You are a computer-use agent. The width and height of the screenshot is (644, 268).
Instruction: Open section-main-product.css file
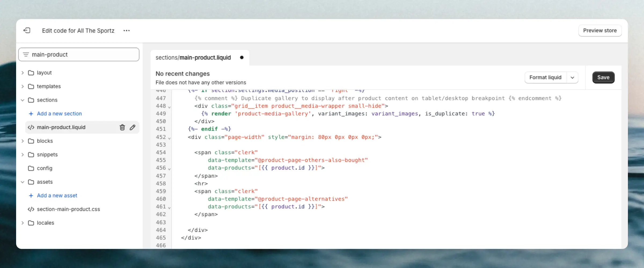(x=68, y=209)
